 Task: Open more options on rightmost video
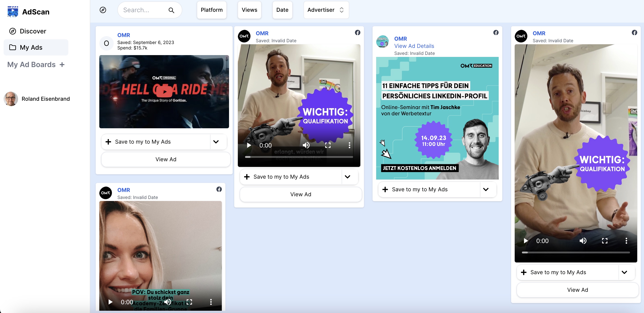pyautogui.click(x=626, y=241)
